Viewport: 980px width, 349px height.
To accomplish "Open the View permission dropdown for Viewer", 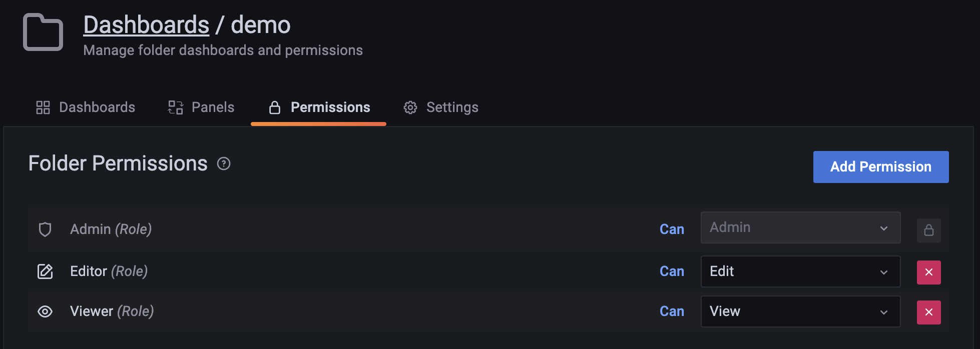I will pos(800,311).
